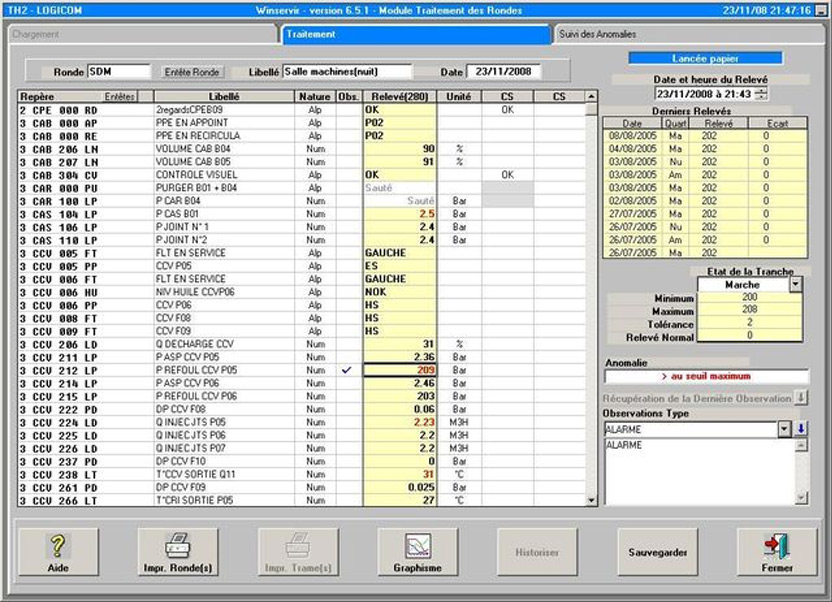Click the blue down-arrow beside ALARME combo

(801, 429)
